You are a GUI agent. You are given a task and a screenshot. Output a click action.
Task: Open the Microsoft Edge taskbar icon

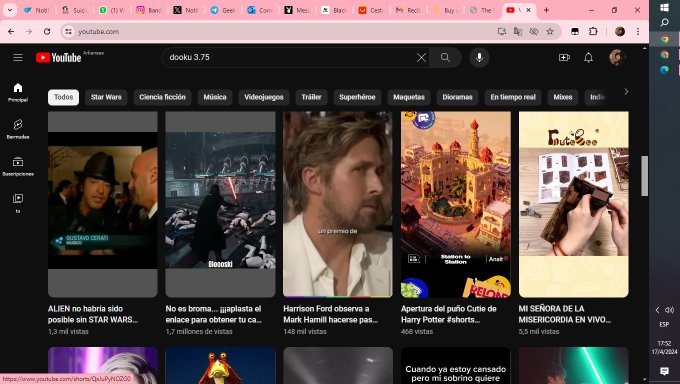pyautogui.click(x=664, y=70)
